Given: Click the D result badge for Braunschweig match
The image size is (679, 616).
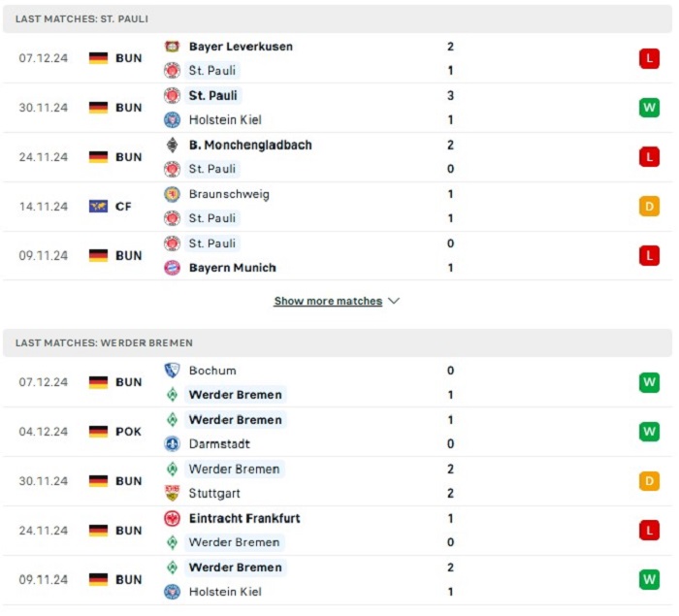Looking at the screenshot, I should [649, 207].
